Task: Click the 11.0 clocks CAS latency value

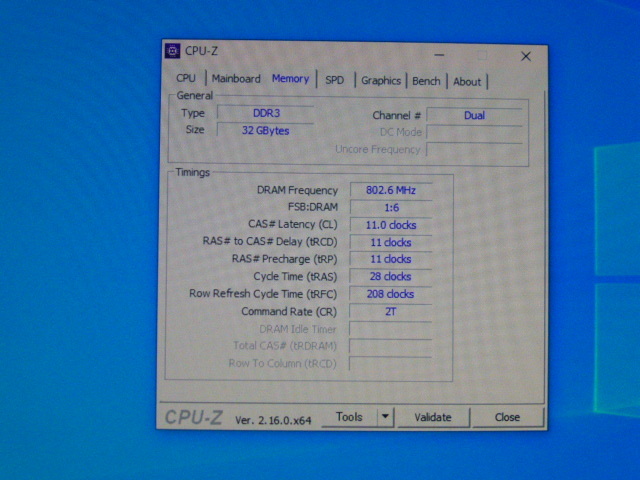Action: tap(391, 225)
